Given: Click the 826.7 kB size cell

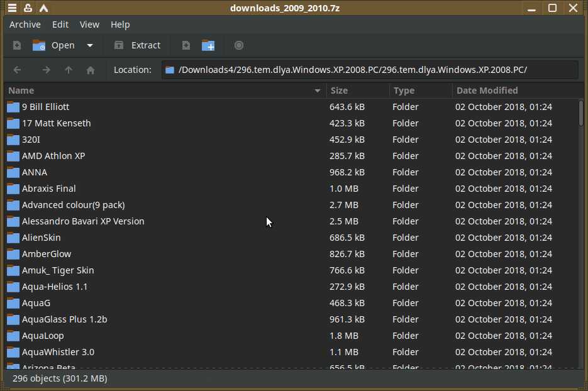Looking at the screenshot, I should tap(347, 254).
